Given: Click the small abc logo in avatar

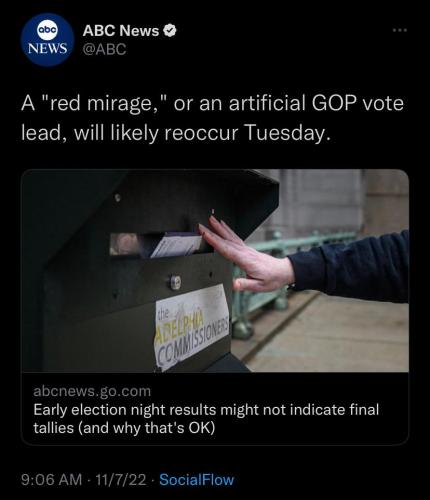Looking at the screenshot, I should [x=47, y=30].
